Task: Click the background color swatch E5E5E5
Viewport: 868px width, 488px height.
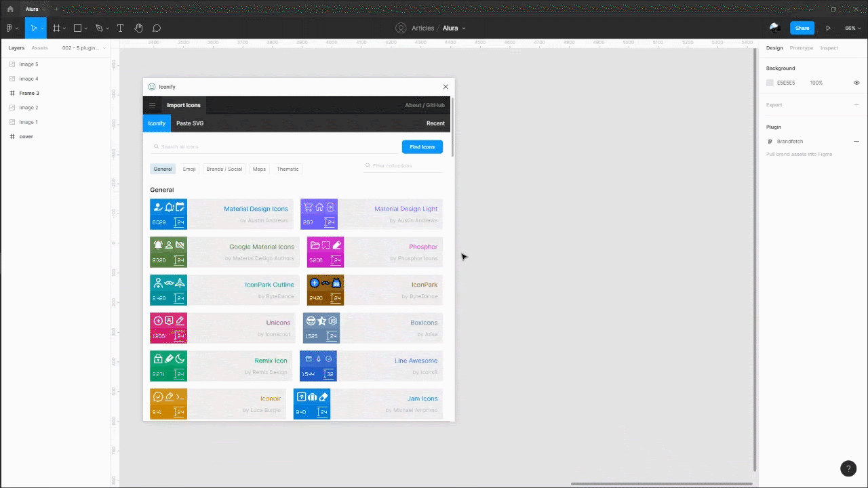Action: (770, 83)
